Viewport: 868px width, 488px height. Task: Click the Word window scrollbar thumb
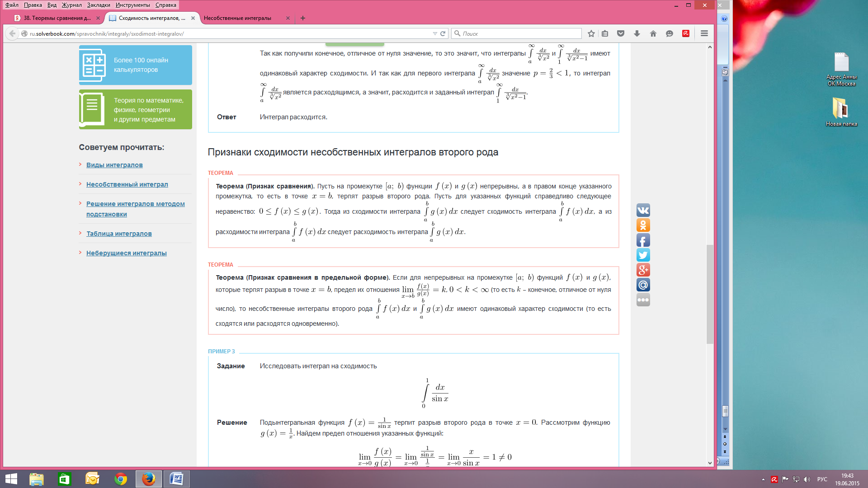click(726, 411)
